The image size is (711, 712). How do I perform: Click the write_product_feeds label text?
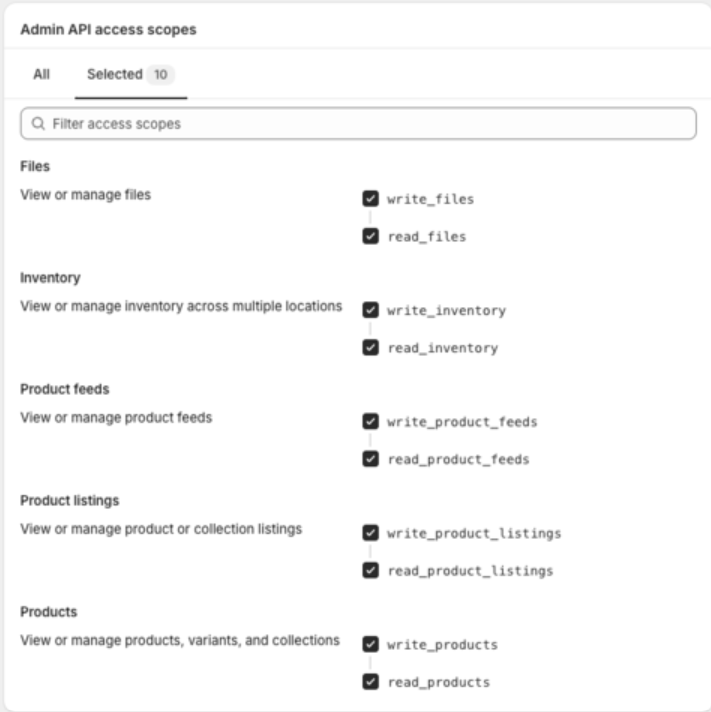(x=462, y=422)
